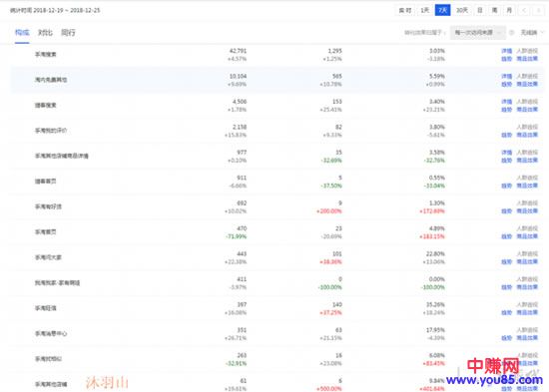This screenshot has height=392, width=549.
Task: Go to next date range arrow
Action: 538,11
